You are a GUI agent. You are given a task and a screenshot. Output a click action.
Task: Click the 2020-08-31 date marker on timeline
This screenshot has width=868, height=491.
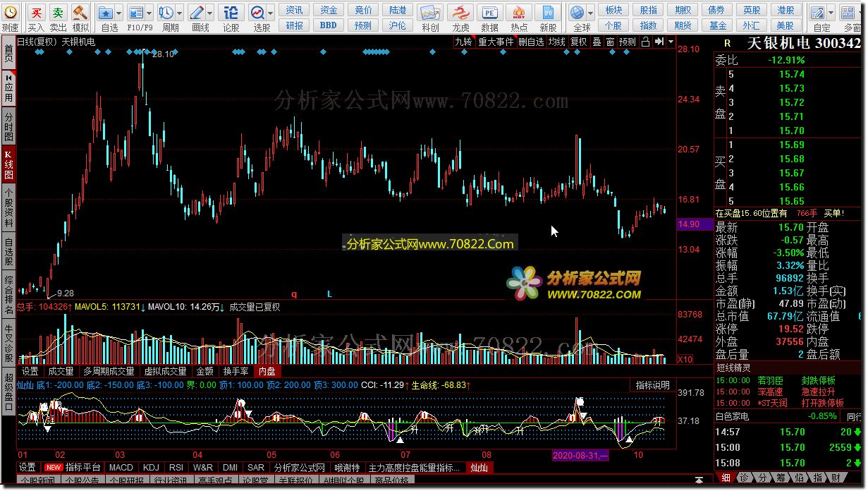point(582,456)
